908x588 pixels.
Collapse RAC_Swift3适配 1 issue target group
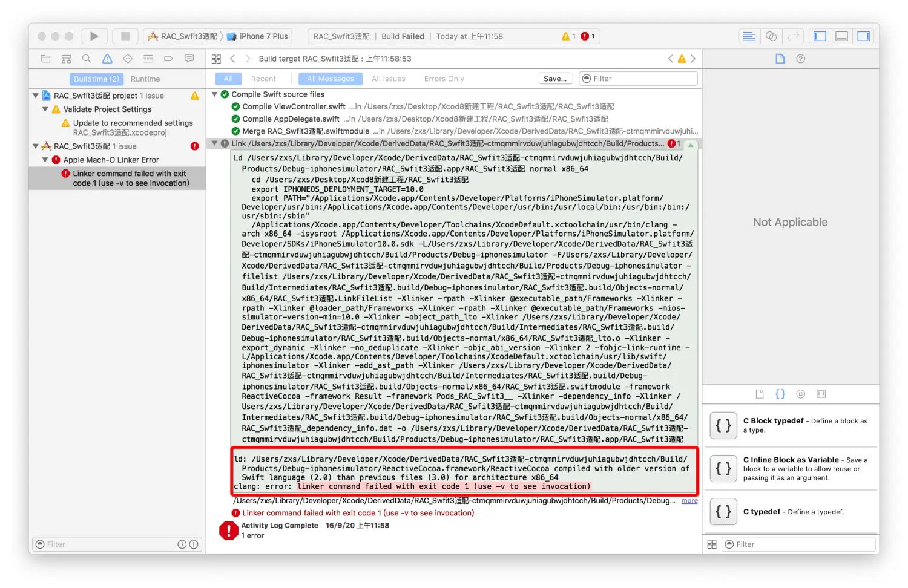(x=36, y=146)
